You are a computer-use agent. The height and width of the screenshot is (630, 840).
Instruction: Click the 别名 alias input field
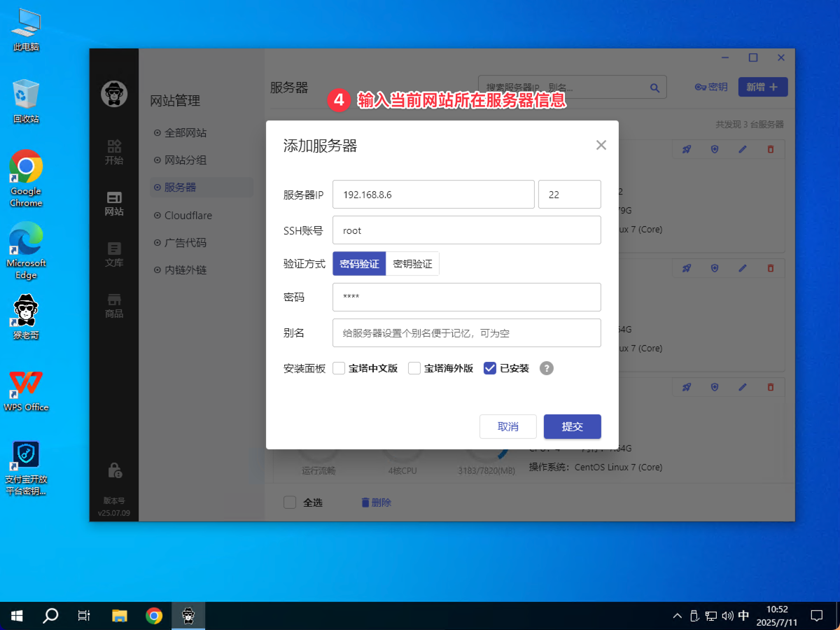[x=467, y=332]
